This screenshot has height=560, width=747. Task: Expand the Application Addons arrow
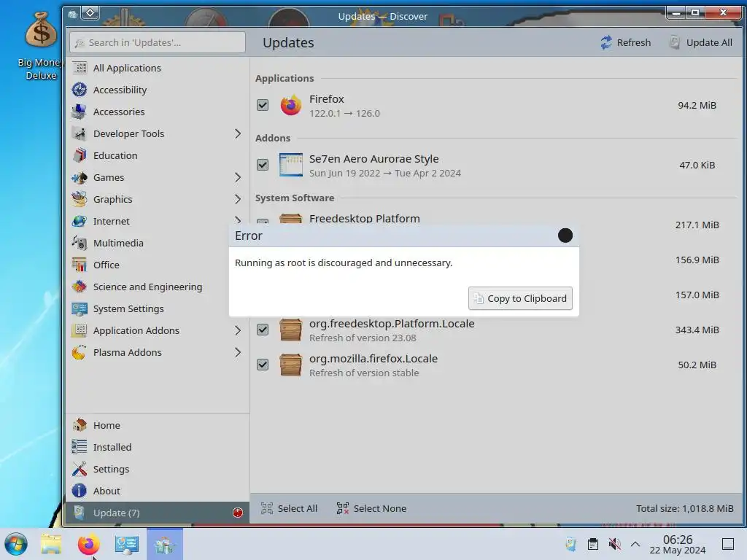(238, 330)
